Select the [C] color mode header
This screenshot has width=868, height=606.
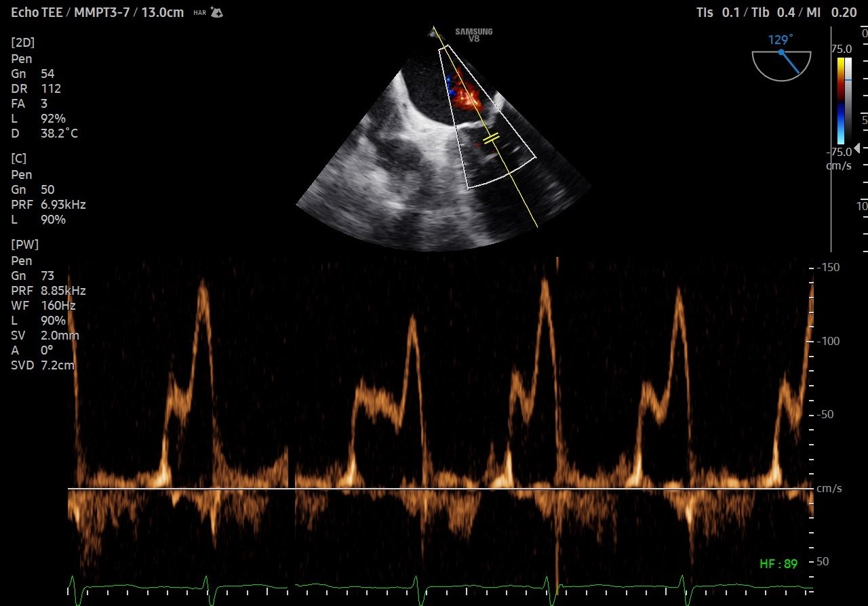tap(19, 159)
